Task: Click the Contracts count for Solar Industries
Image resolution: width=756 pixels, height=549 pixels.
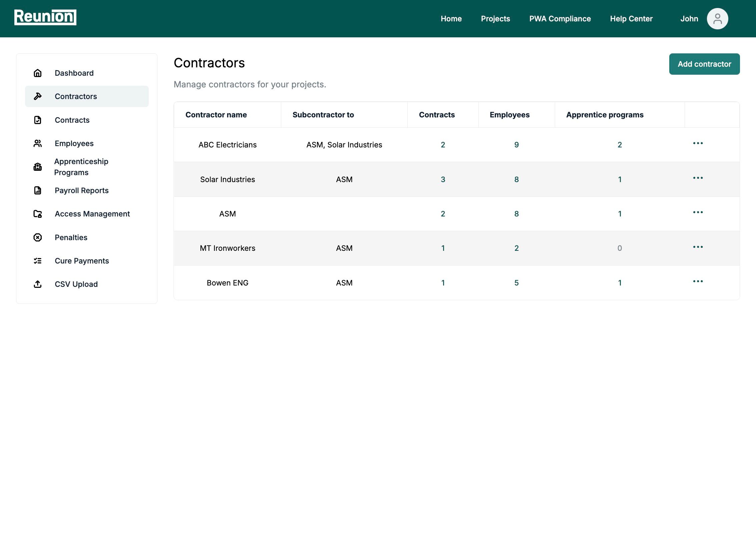Action: [443, 179]
